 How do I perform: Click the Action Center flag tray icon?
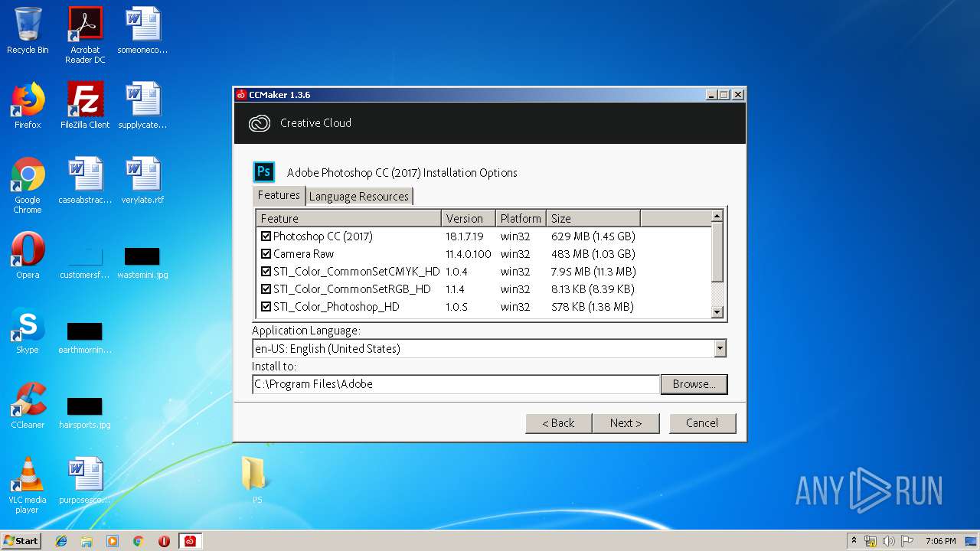tap(906, 541)
